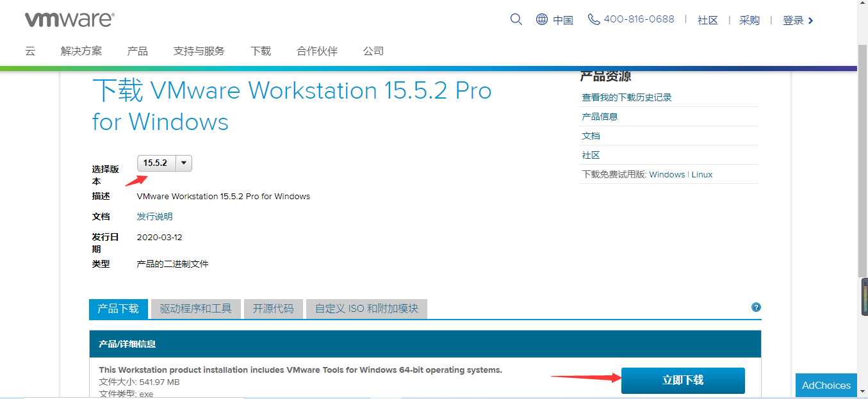This screenshot has width=868, height=399.
Task: Open the 公司 menu
Action: pos(373,51)
